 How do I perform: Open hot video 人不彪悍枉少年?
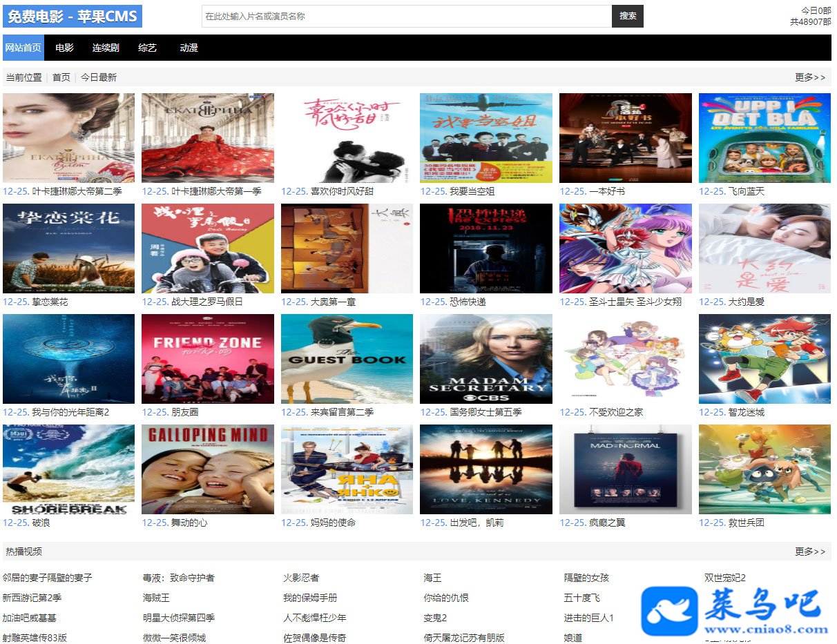pos(315,618)
